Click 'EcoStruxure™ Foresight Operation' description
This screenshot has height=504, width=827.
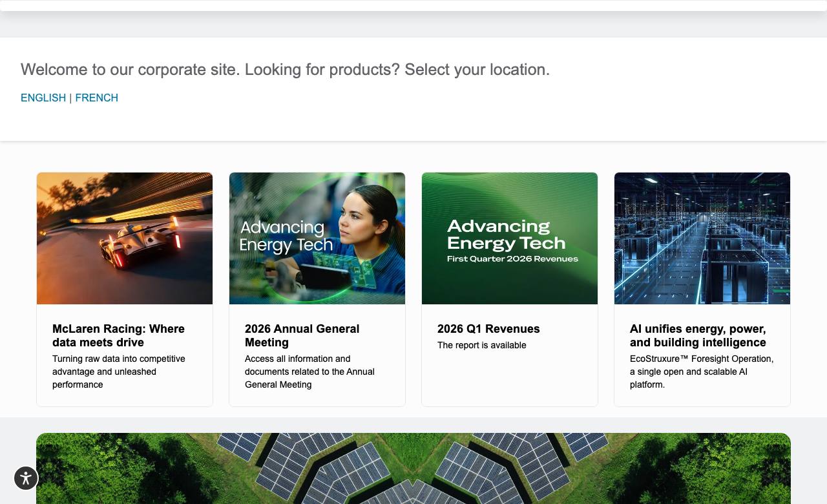click(702, 372)
